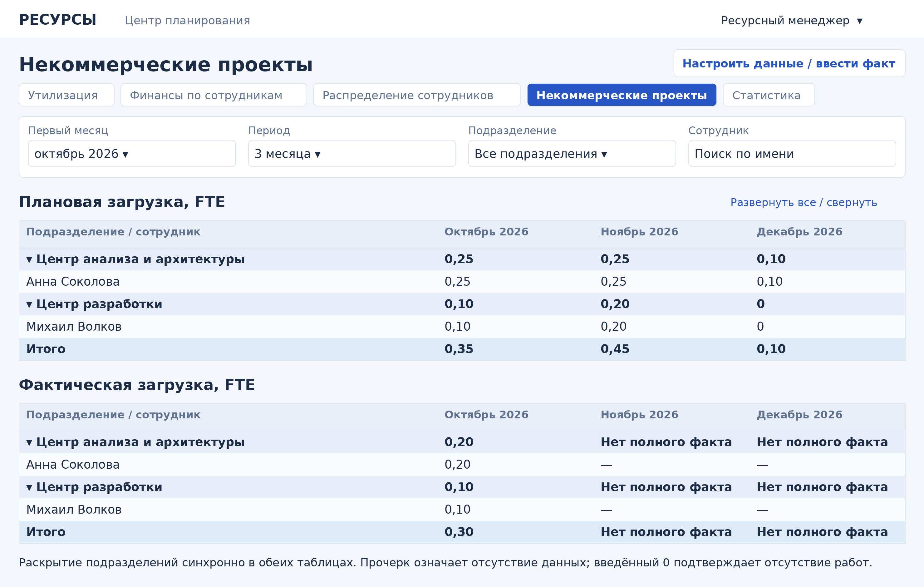
Task: Open the Период dropdown showing 3 месяца
Action: click(352, 154)
